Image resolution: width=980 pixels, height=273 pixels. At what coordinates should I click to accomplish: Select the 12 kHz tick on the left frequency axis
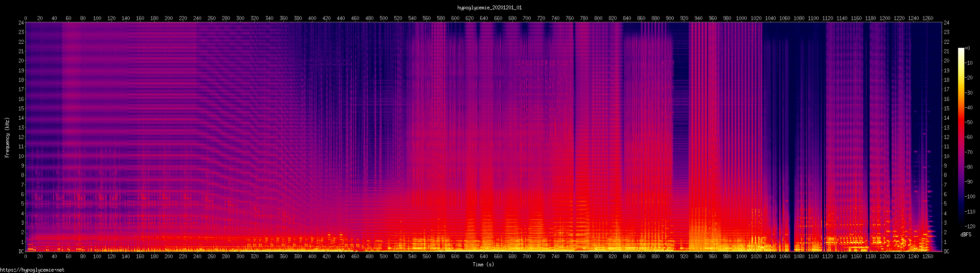[21, 137]
